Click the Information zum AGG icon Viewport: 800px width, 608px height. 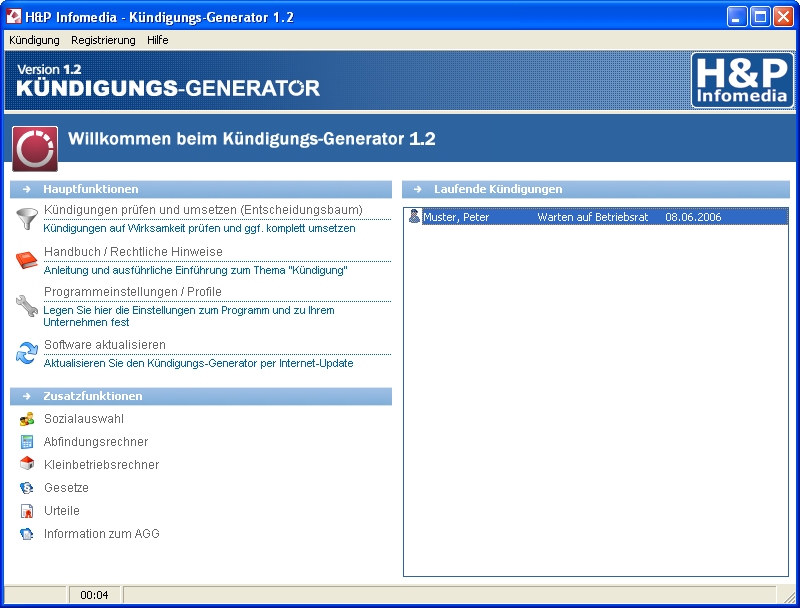[x=27, y=534]
